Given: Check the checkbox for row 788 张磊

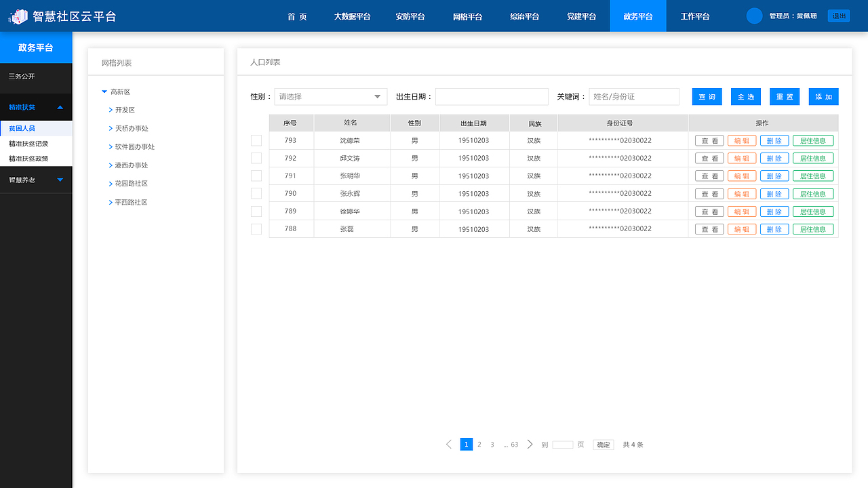Looking at the screenshot, I should [256, 228].
